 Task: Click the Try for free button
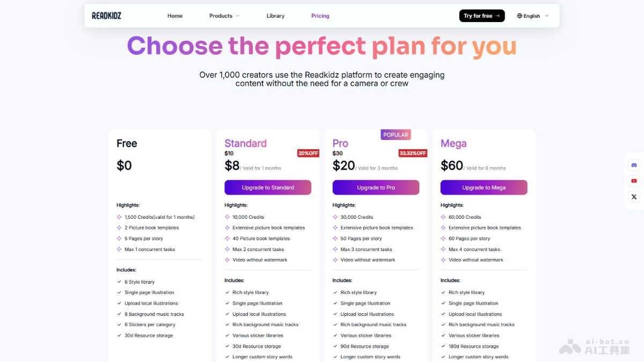click(481, 16)
